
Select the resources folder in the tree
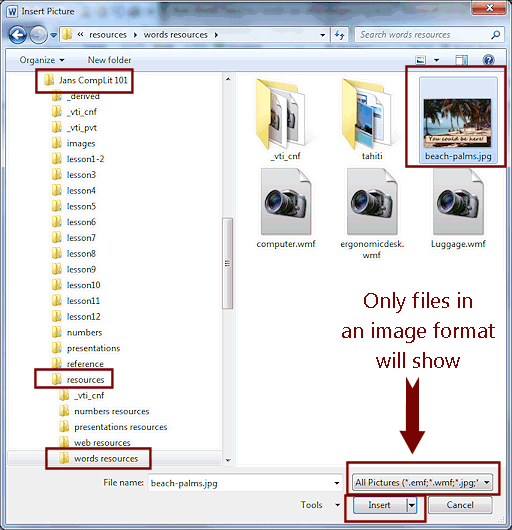(x=78, y=380)
